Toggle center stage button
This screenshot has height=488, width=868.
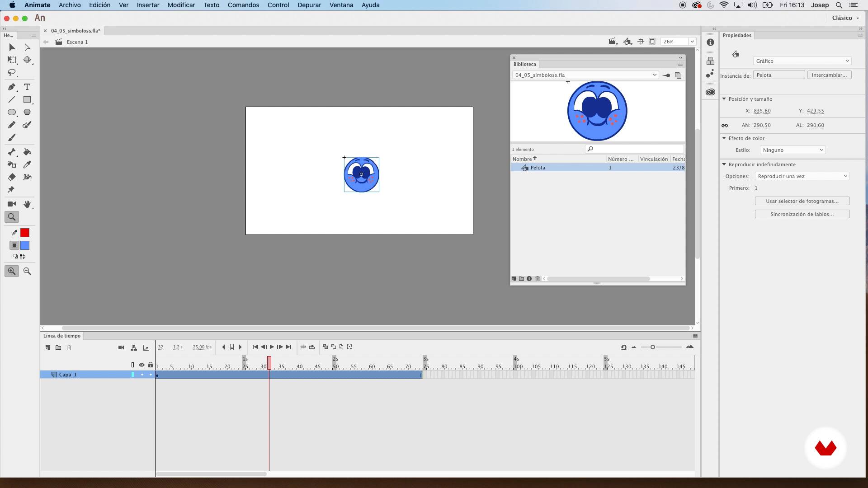[641, 42]
